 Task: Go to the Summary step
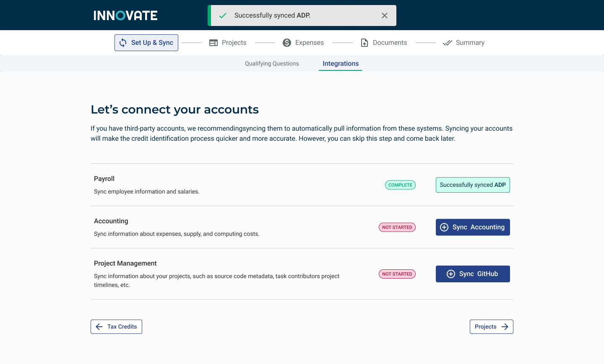coord(470,43)
